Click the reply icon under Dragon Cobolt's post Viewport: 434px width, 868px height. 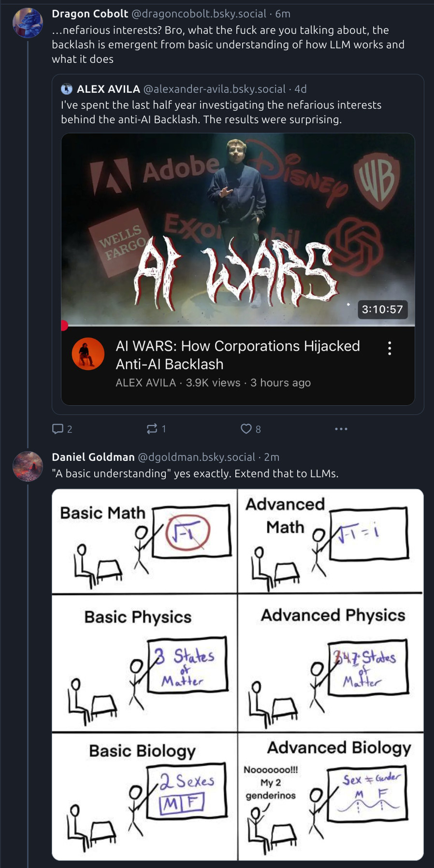point(58,429)
